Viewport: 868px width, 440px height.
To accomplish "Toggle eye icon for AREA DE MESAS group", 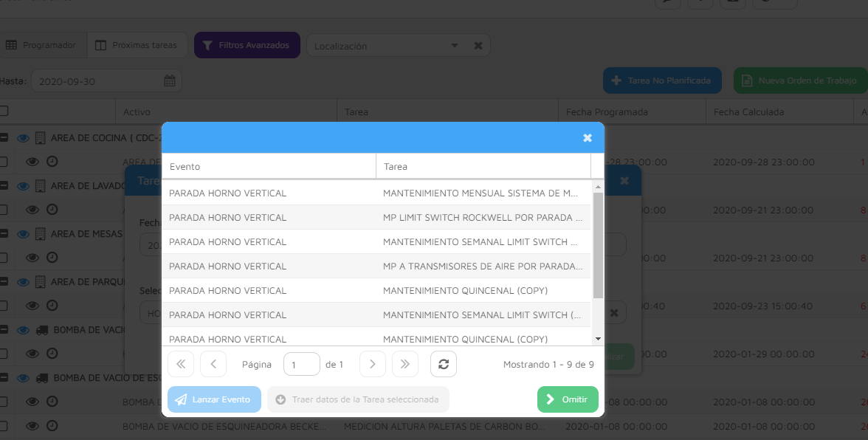I will tap(23, 234).
